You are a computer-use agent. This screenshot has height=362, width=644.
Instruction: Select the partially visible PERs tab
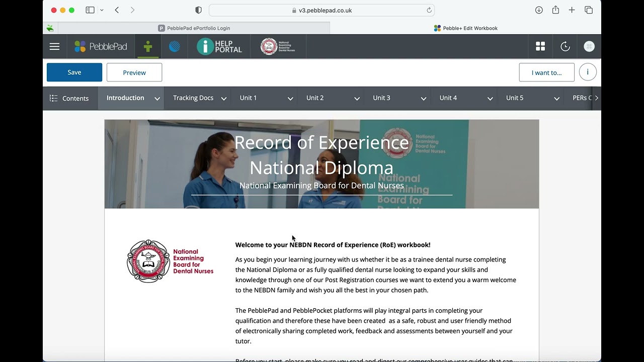tap(582, 98)
